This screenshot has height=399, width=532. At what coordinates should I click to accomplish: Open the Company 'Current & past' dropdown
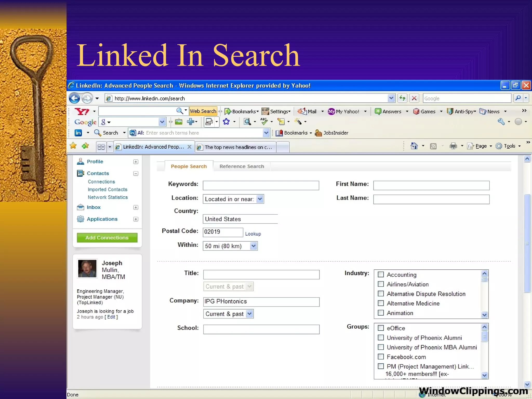coord(228,314)
